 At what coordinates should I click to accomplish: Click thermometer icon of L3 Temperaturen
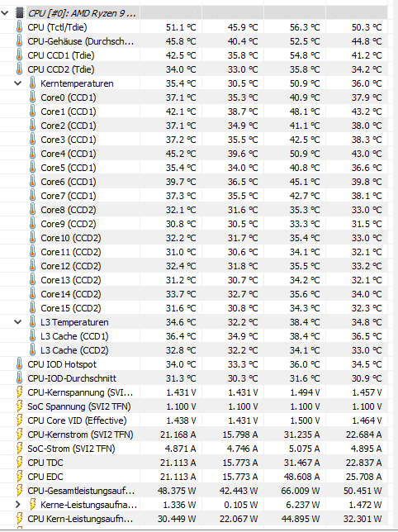coord(32,322)
